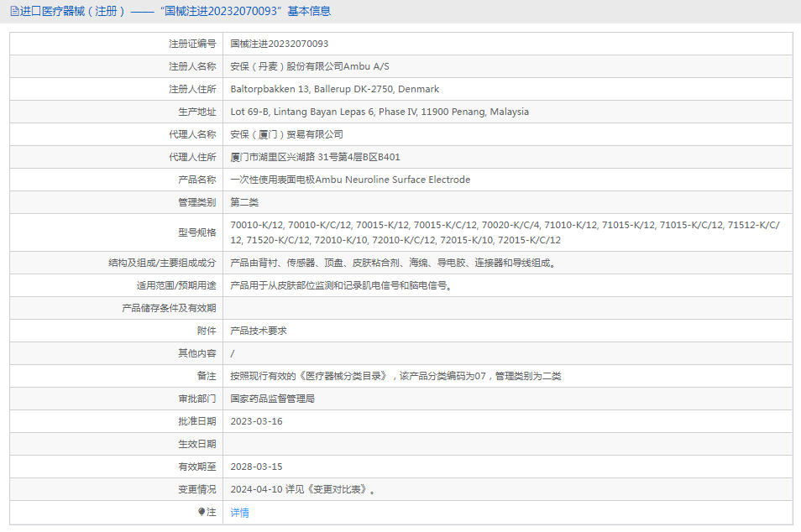Select registration number 国械注进20232070093 in table

click(x=280, y=44)
